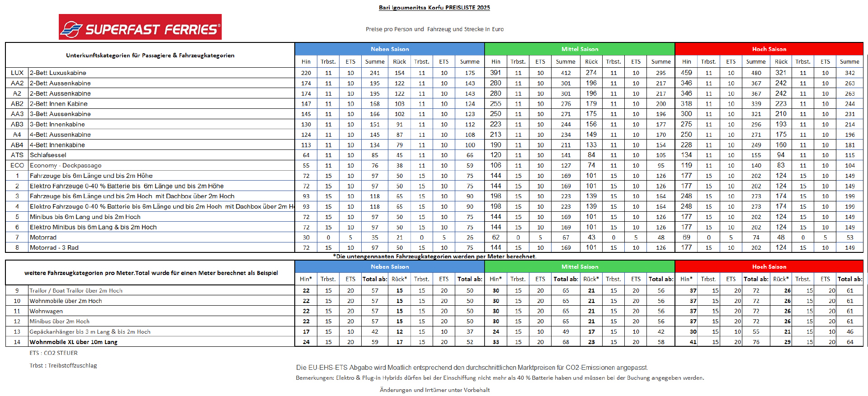Click the 2-Bett Luxuskabine row label
The image size is (868, 396).
[x=58, y=73]
